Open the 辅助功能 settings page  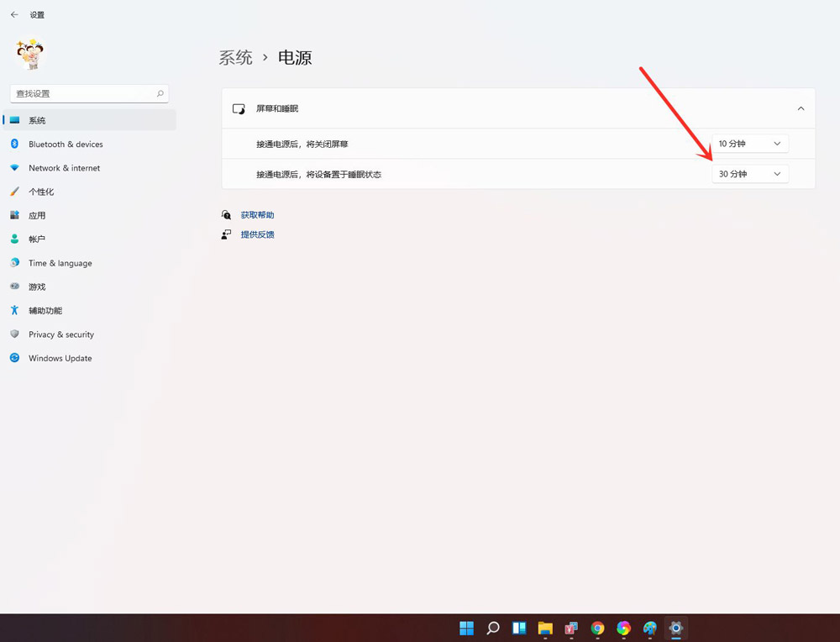[x=46, y=310]
